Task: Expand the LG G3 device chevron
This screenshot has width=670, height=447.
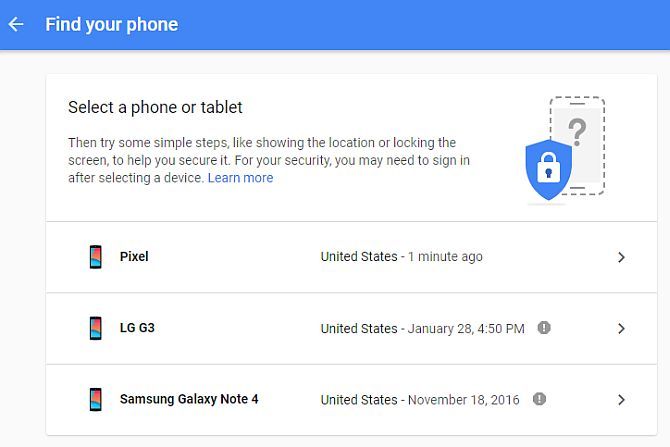Action: (621, 328)
